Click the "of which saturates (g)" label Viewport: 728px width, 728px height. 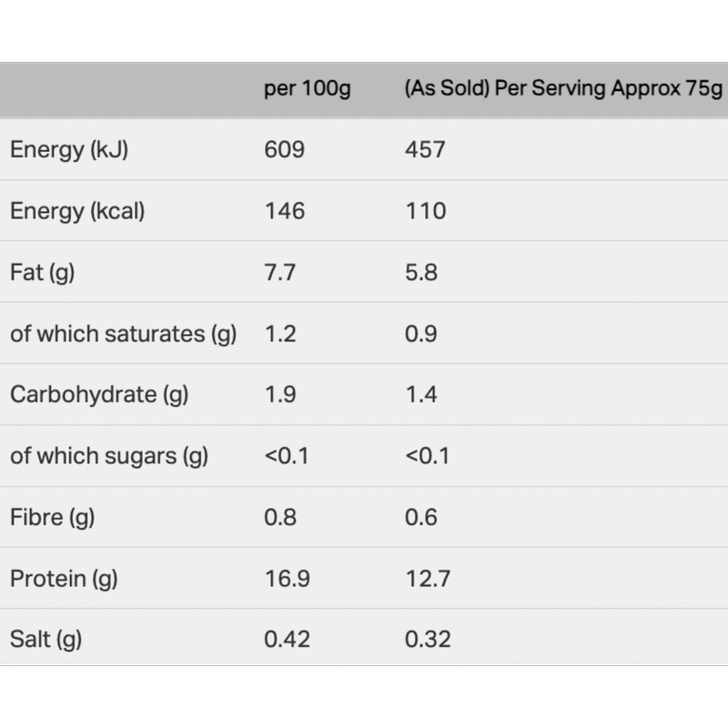coord(123,334)
